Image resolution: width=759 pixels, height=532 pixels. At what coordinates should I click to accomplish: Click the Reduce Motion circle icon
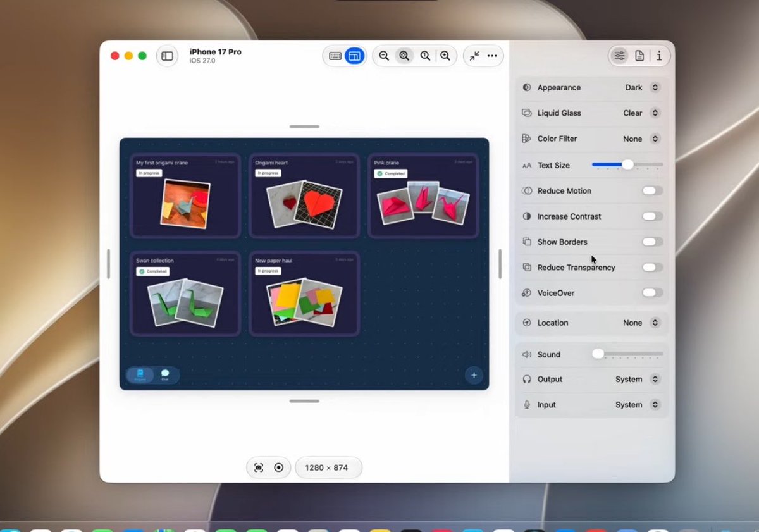(527, 190)
